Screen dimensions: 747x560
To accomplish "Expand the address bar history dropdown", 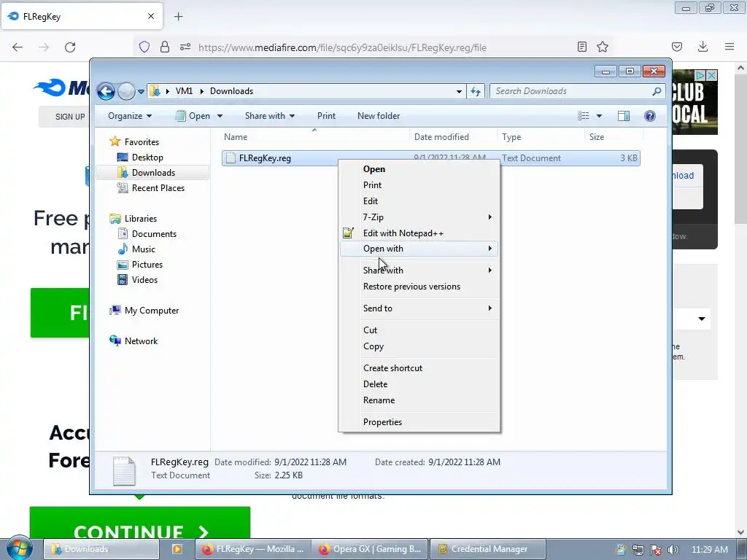I will [459, 91].
